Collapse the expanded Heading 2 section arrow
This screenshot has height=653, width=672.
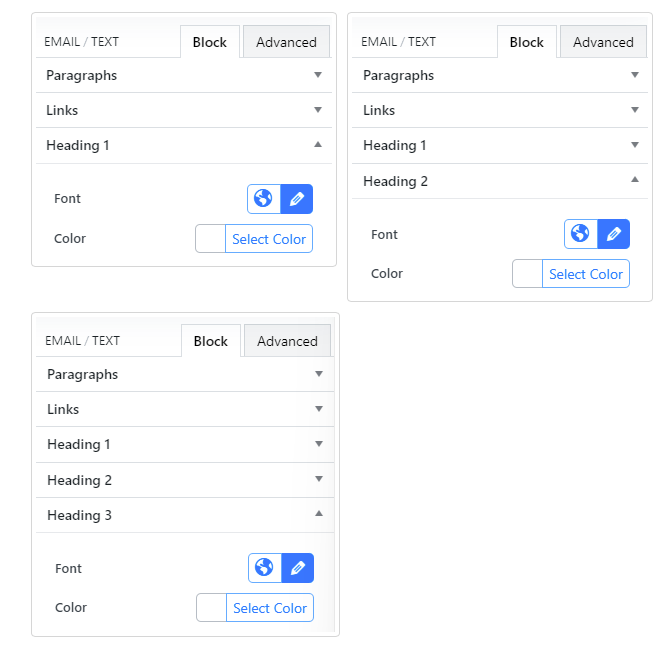point(635,180)
